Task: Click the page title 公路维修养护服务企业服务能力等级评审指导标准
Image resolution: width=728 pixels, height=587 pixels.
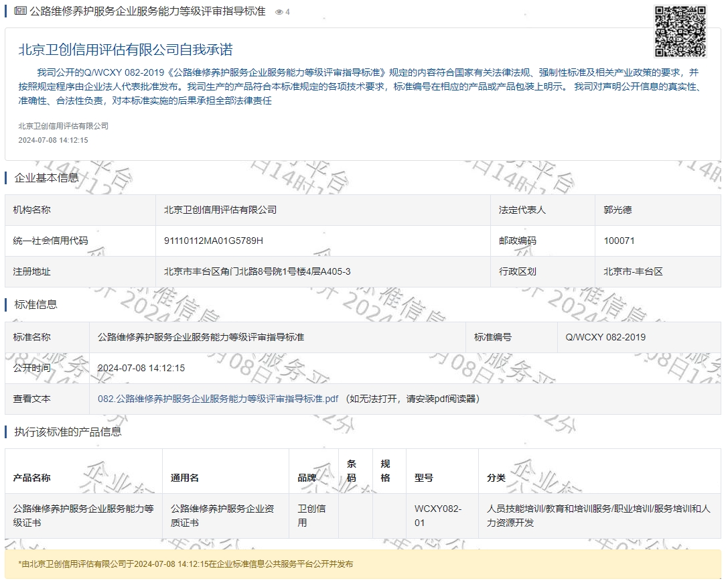Action: (x=147, y=11)
